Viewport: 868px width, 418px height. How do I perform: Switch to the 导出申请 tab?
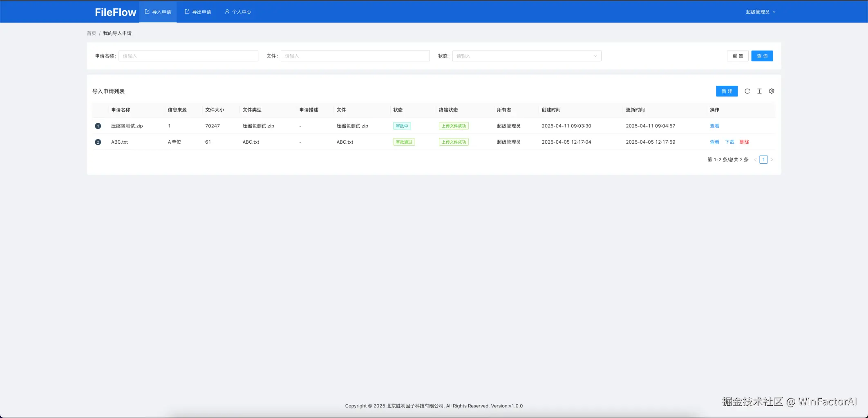(x=198, y=12)
